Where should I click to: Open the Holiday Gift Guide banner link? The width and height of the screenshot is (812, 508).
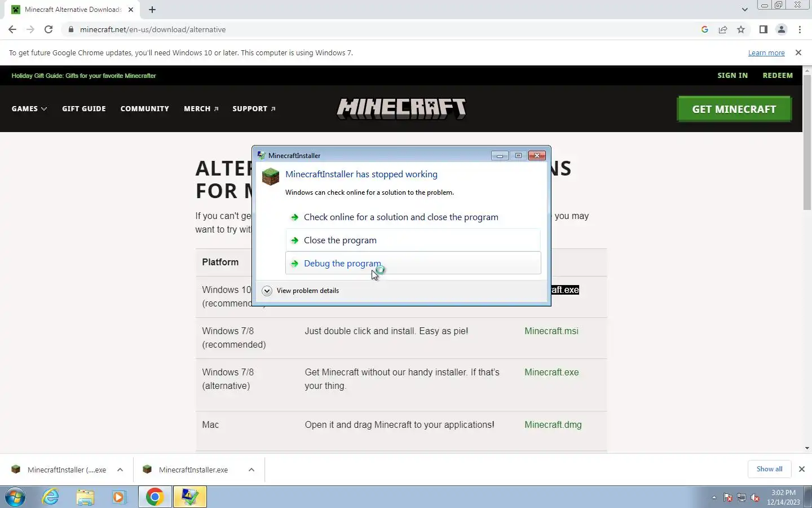(x=83, y=76)
